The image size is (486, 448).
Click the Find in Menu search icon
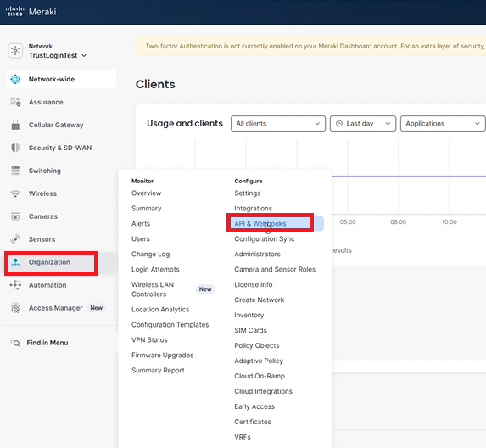pyautogui.click(x=15, y=343)
